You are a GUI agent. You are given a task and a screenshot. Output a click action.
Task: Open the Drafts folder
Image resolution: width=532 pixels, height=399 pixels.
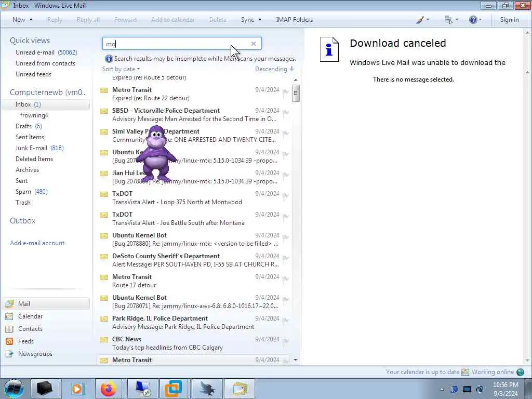(x=29, y=126)
